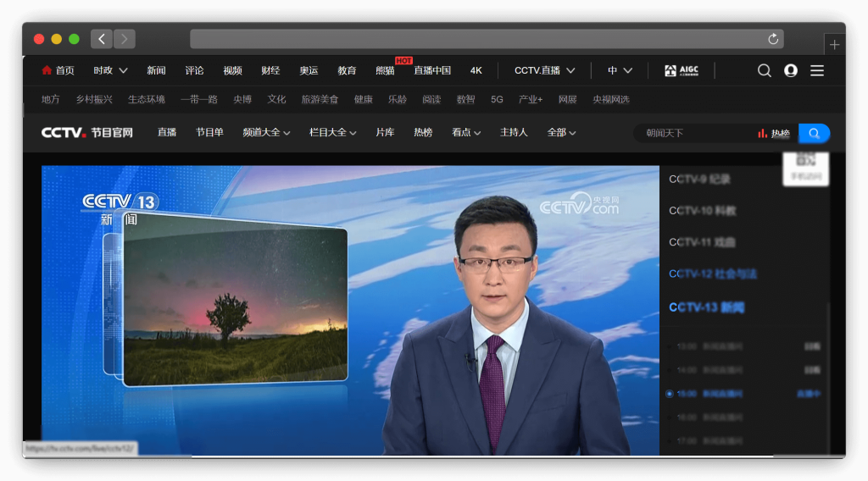Viewport: 868px width, 481px height.
Task: Go to the 乐龄 link
Action: click(398, 100)
